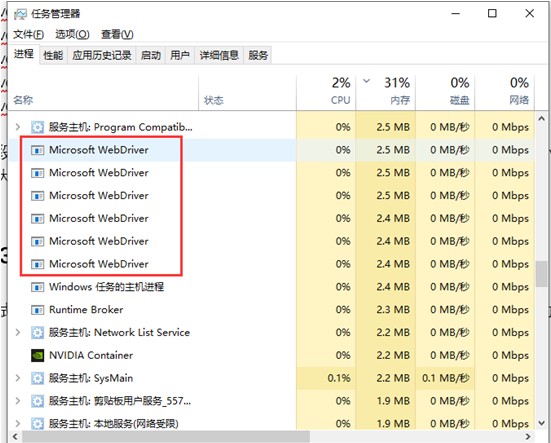The width and height of the screenshot is (551, 443).
Task: Click the vertical scrollbar down arrow
Action: click(x=542, y=423)
